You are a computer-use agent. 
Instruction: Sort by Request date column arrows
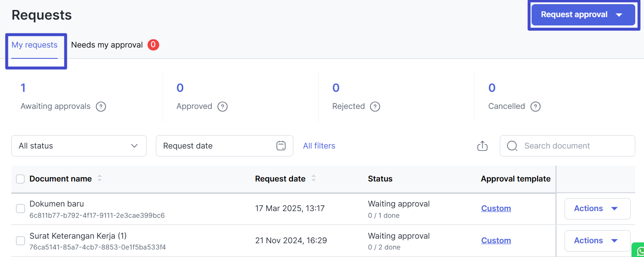[x=313, y=179]
